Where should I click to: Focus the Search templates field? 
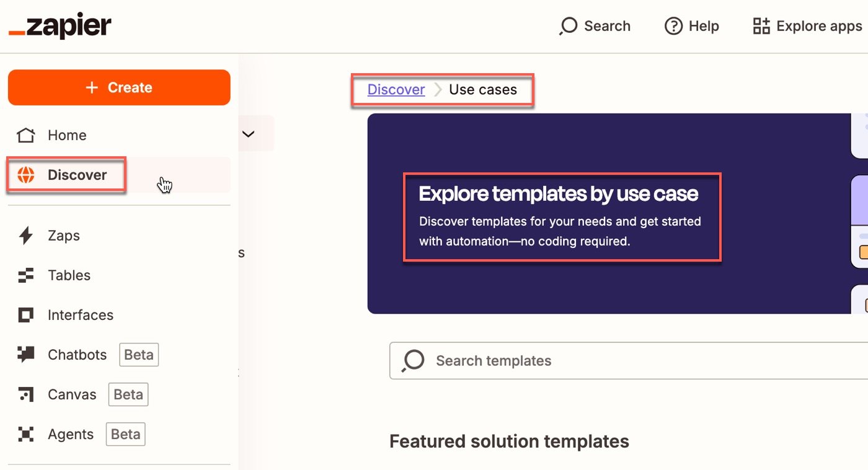coord(629,361)
